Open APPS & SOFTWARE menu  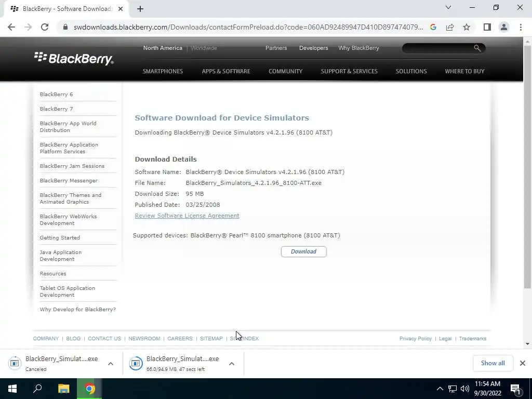coord(226,71)
